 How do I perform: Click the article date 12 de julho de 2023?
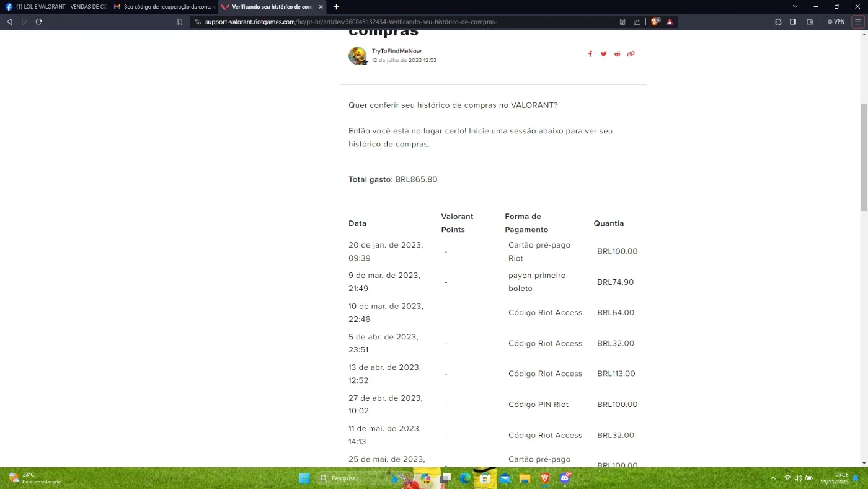404,60
